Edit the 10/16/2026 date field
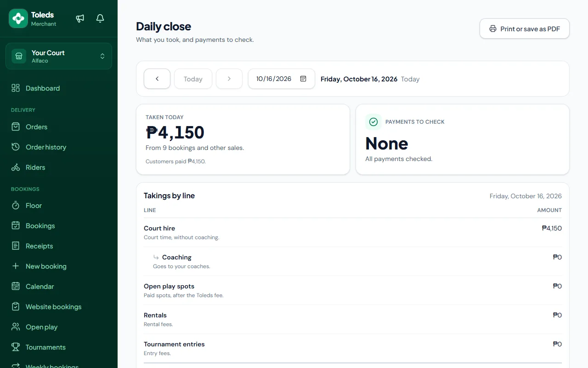 (x=282, y=79)
